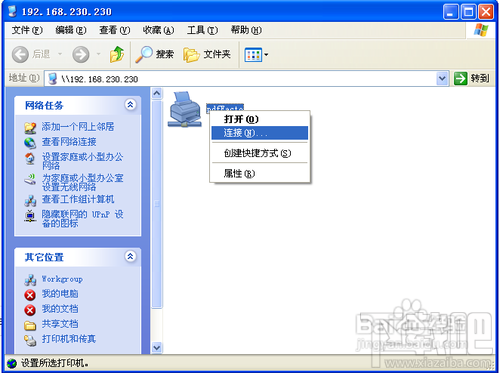The height and width of the screenshot is (373, 500).
Task: Click the Workgroup network icon
Action: 30,280
